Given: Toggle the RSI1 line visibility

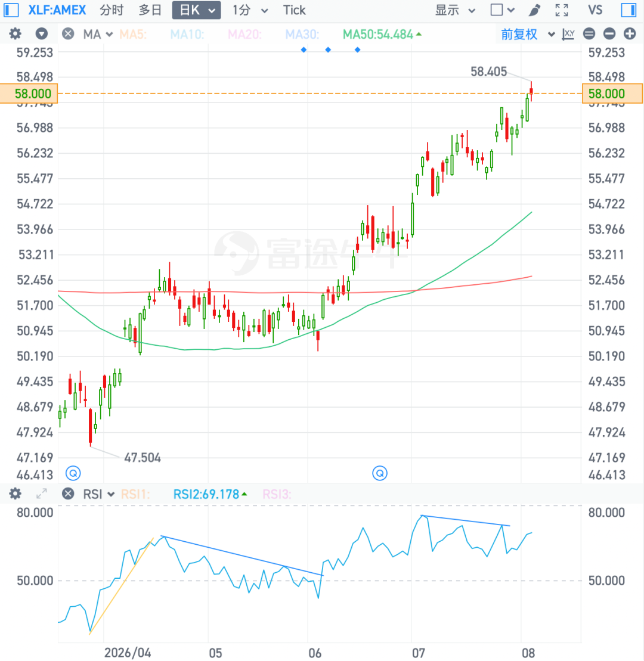Looking at the screenshot, I should 135,494.
